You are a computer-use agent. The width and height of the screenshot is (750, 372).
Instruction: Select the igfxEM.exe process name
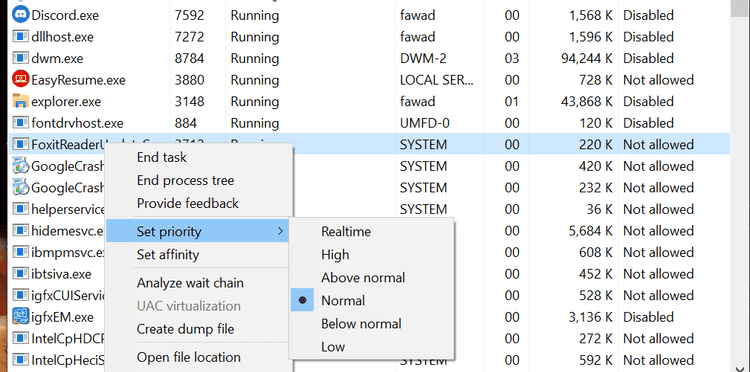(62, 317)
